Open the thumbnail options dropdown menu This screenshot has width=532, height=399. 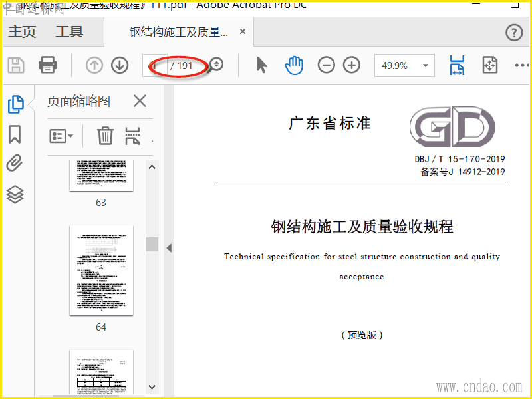61,136
